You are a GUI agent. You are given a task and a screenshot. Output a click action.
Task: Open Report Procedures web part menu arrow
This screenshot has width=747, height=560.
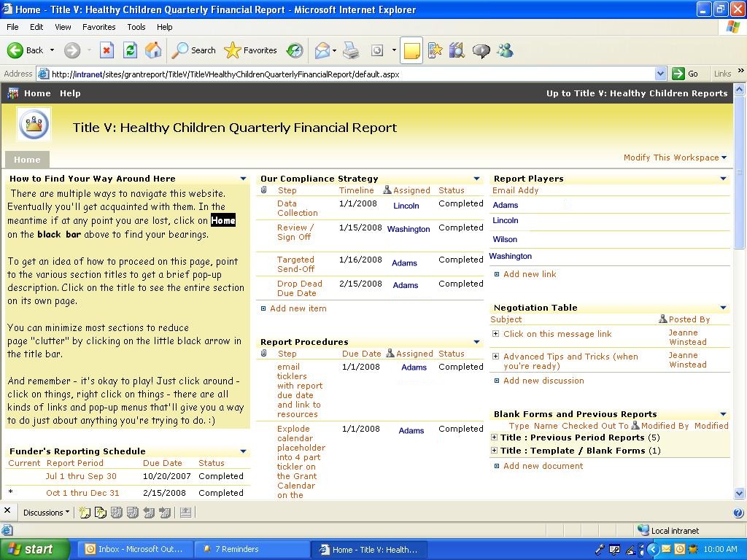477,343
